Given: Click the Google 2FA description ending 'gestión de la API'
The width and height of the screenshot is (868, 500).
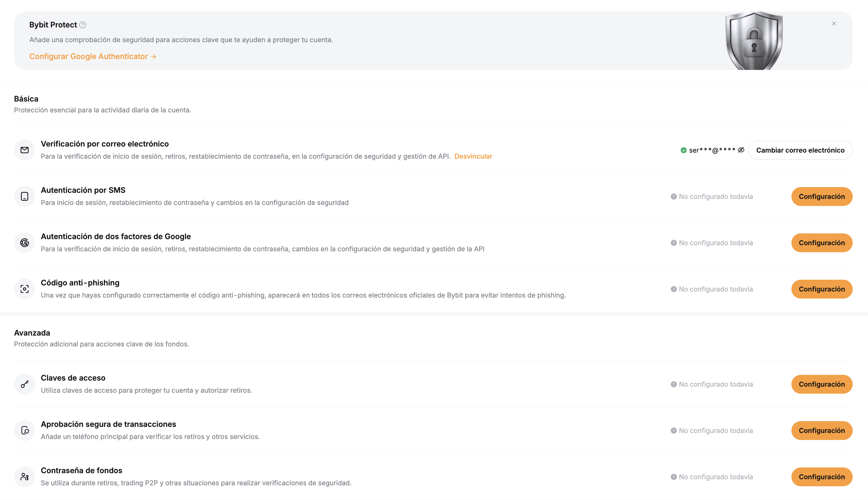Looking at the screenshot, I should pyautogui.click(x=263, y=249).
